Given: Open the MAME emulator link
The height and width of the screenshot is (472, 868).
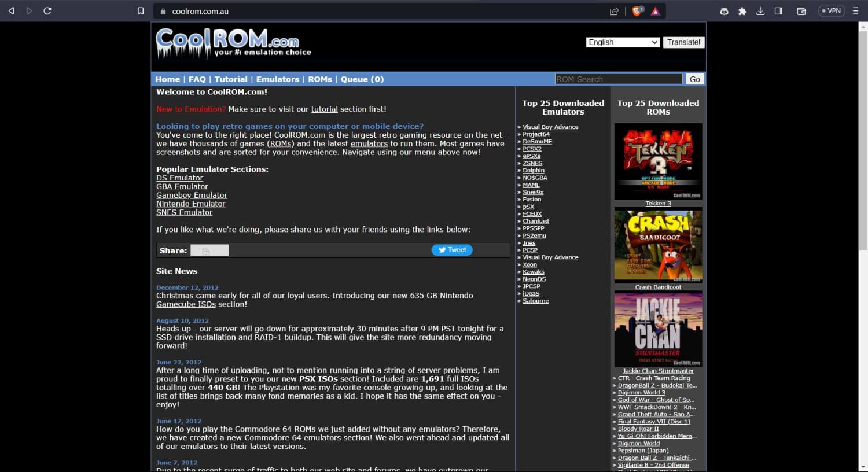Looking at the screenshot, I should coord(531,185).
